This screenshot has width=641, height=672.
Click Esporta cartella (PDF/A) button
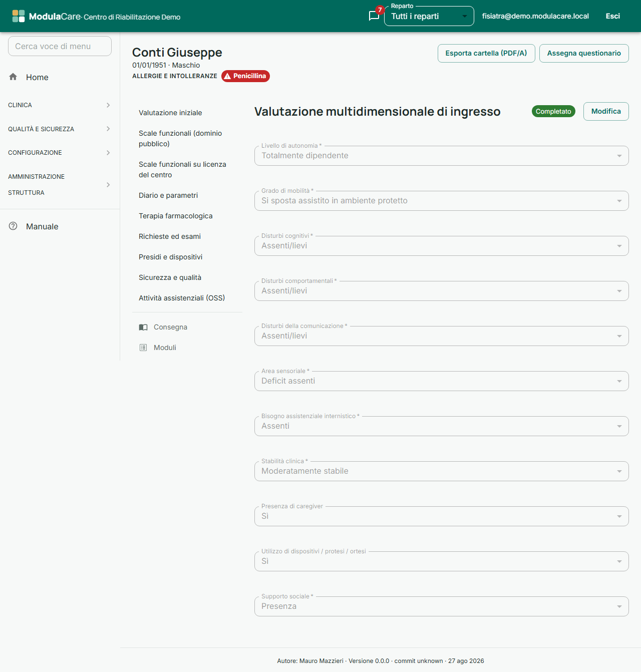point(486,53)
